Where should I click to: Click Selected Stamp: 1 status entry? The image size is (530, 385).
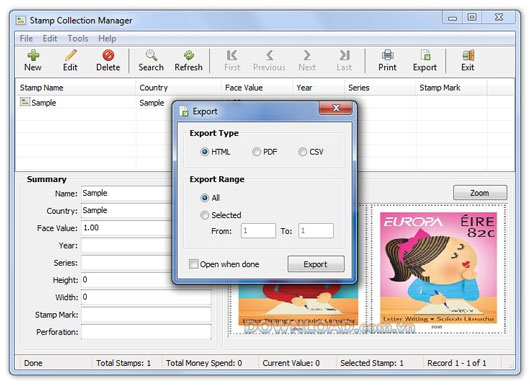(372, 363)
